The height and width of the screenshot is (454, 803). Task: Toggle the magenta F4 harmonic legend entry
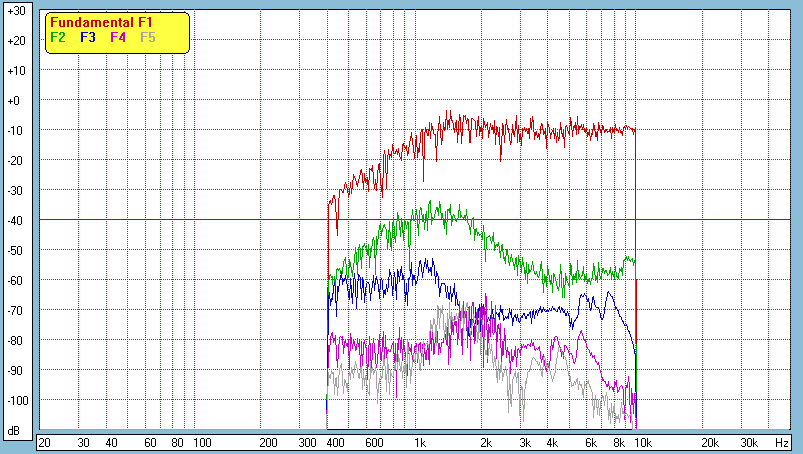118,37
